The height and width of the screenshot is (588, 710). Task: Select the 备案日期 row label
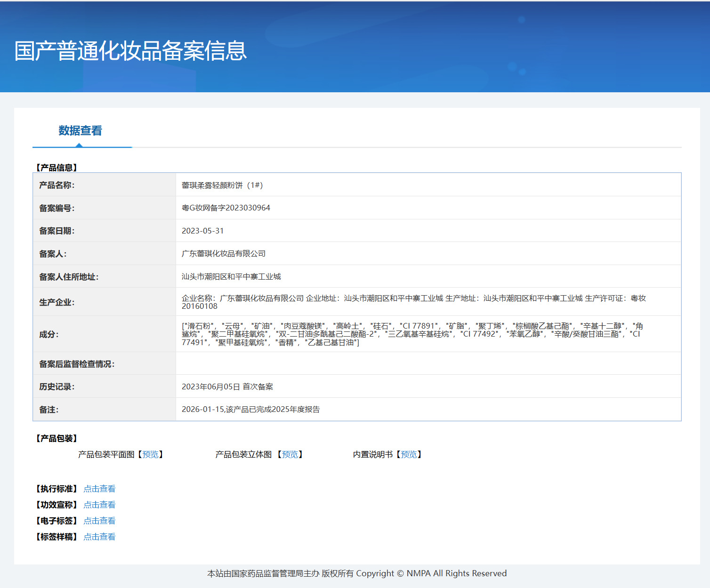(57, 231)
